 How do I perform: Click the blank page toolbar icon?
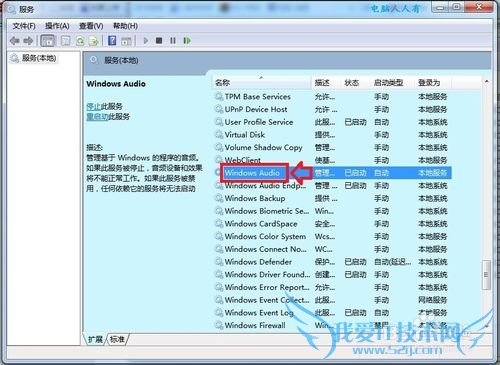[x=66, y=41]
